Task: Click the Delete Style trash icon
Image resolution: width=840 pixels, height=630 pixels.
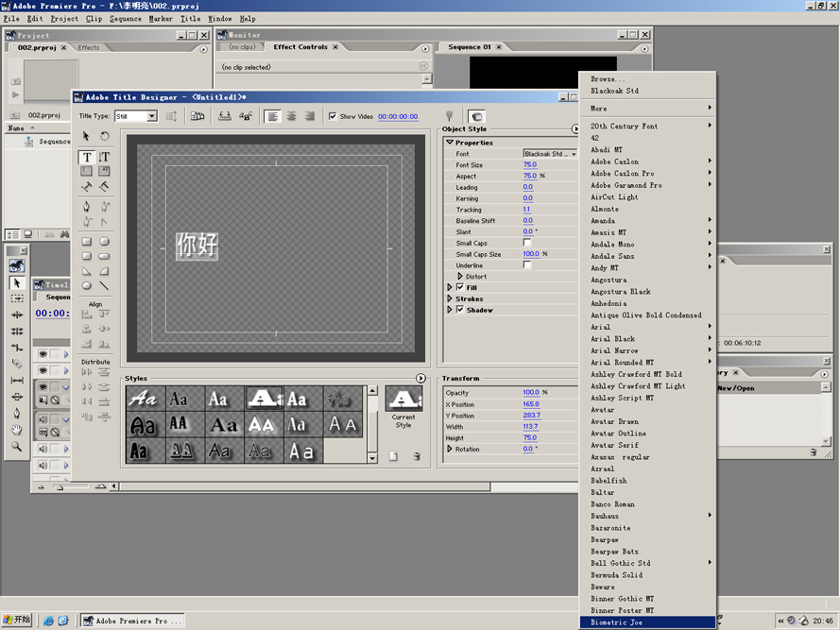Action: [417, 456]
